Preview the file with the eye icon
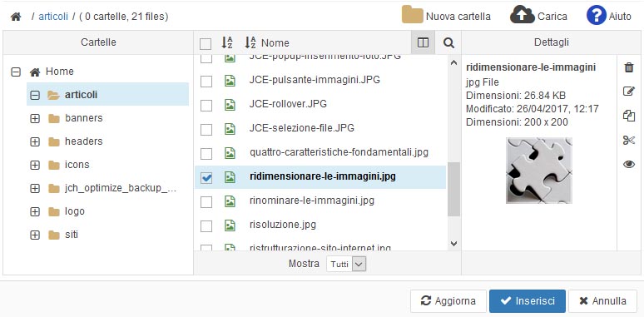Screen dimensions: 644x317 [629, 165]
